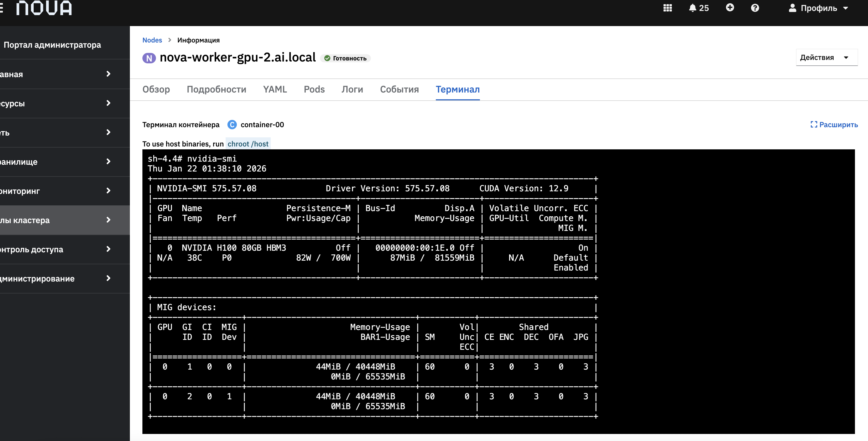The image size is (868, 441).
Task: Expand the Ресурсы sidebar section
Action: pos(65,103)
